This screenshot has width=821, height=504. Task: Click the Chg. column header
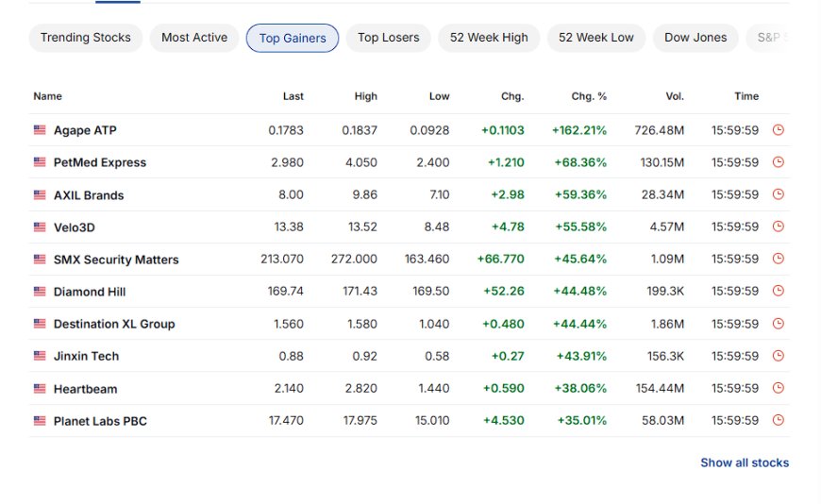(512, 96)
